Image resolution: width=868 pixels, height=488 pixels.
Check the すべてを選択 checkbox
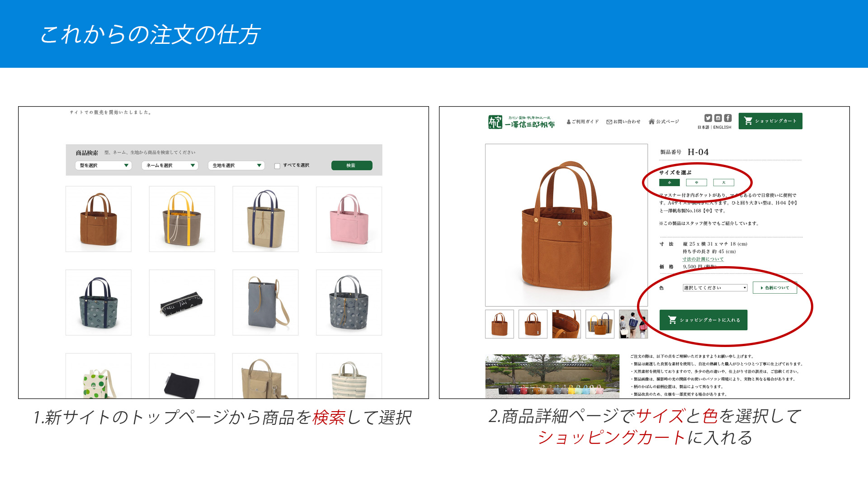click(x=277, y=166)
